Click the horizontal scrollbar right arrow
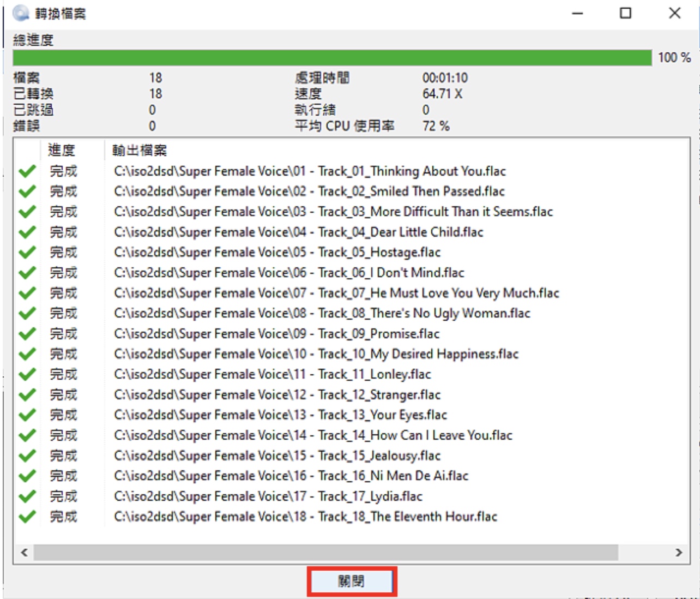Image resolution: width=700 pixels, height=599 pixels. click(679, 553)
